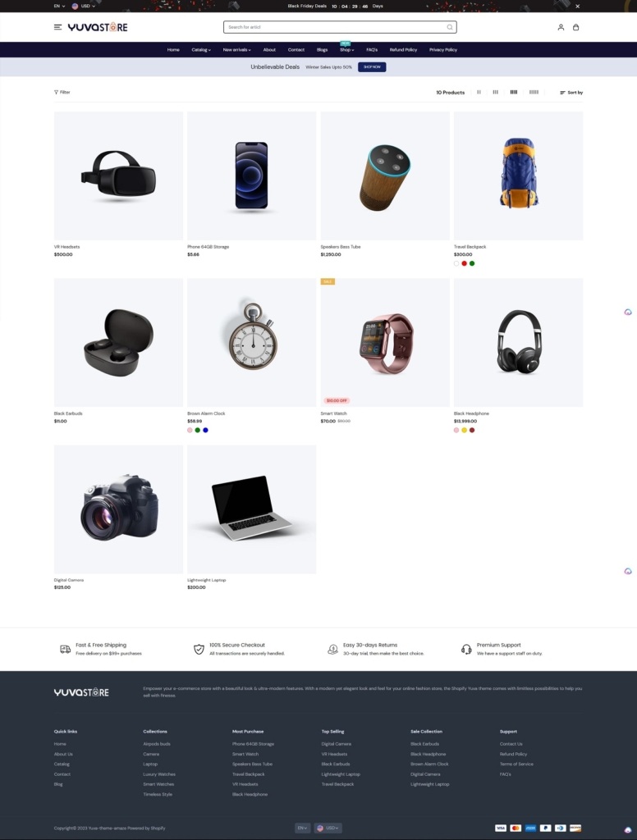The width and height of the screenshot is (637, 840).
Task: Switch to five-column grid view
Action: pyautogui.click(x=534, y=92)
